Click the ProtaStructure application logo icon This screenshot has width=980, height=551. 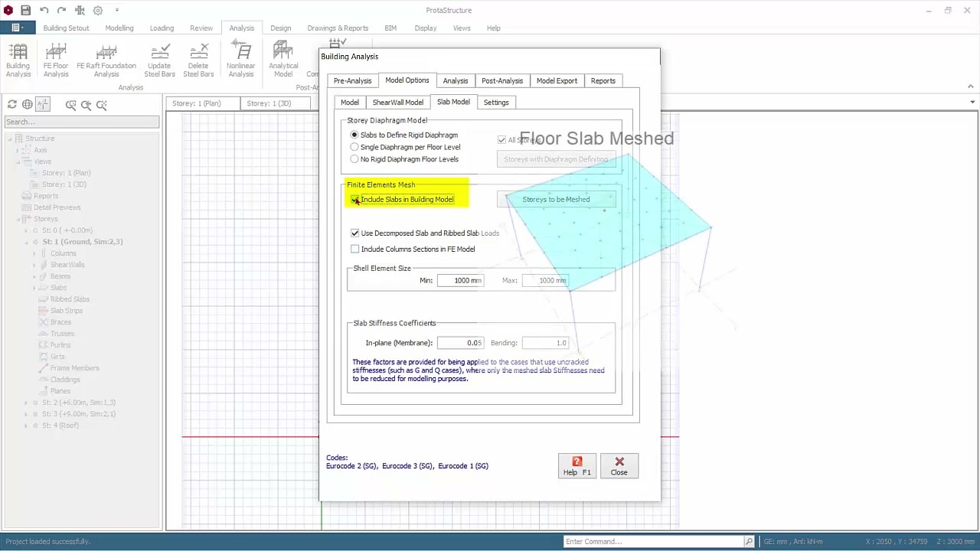(8, 10)
